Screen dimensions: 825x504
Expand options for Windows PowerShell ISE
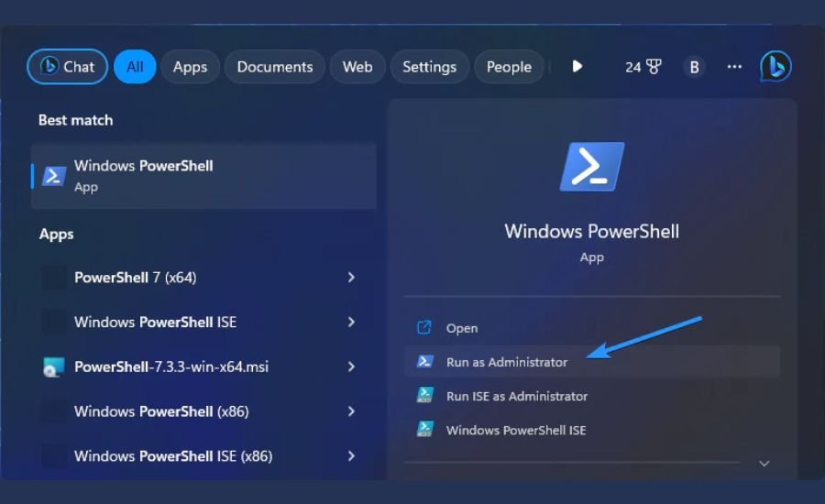(351, 322)
